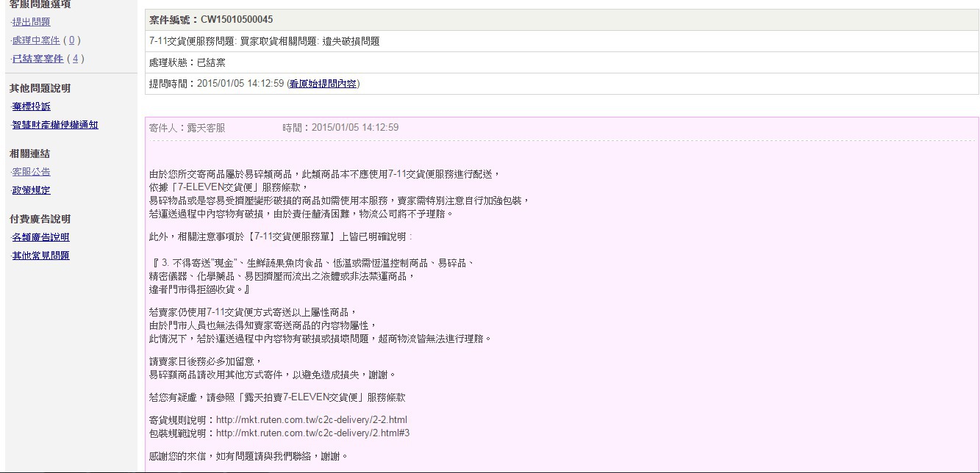
Task: Click the 提問時間 label in case header
Action: (173, 84)
